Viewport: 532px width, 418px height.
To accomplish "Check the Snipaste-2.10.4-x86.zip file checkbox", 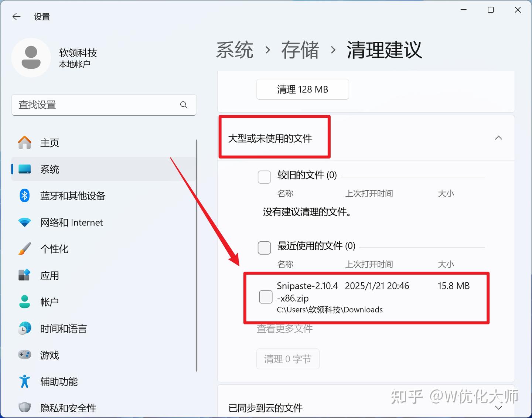I will (266, 297).
